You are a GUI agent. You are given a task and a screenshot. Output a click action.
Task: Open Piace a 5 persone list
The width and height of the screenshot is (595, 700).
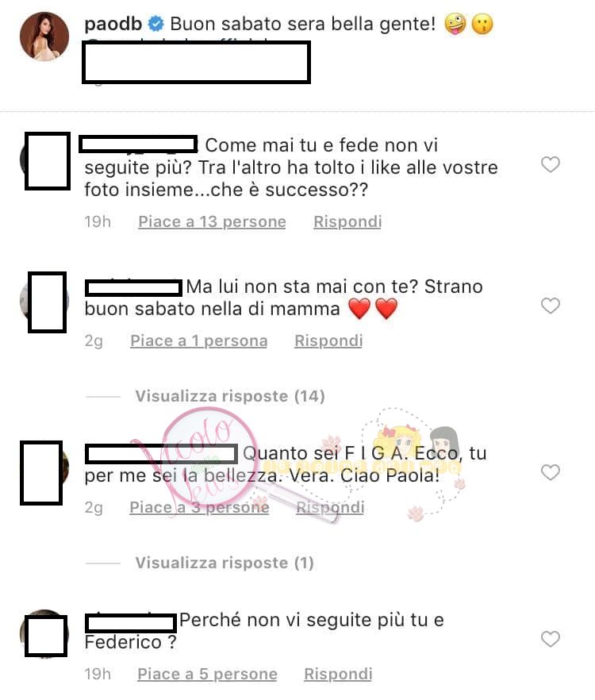point(207,674)
